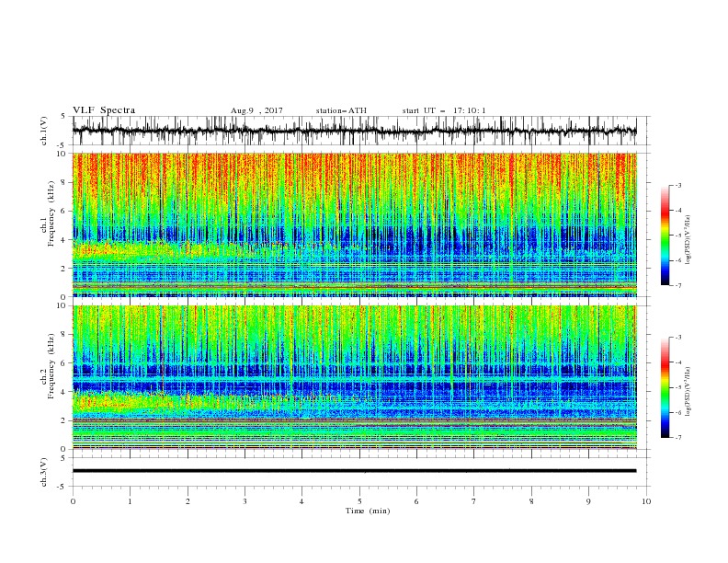Click time axis tick label '8'
Viewport: 728px width, 563px height.
pos(531,501)
